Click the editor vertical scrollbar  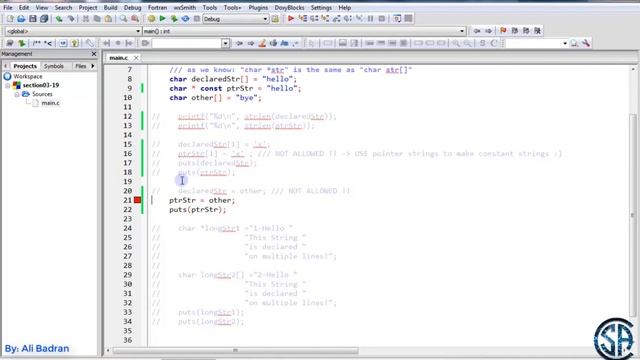pos(633,215)
